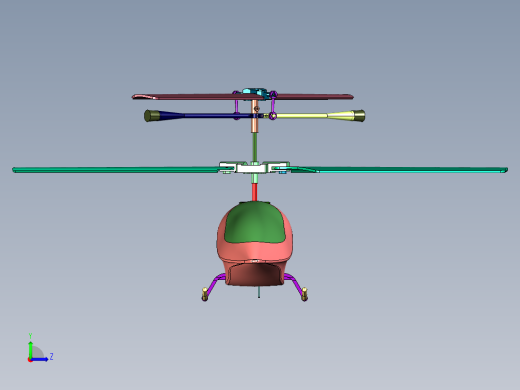
Task: Click the salmon-red fuselage body below the canopy
Action: [x=255, y=252]
